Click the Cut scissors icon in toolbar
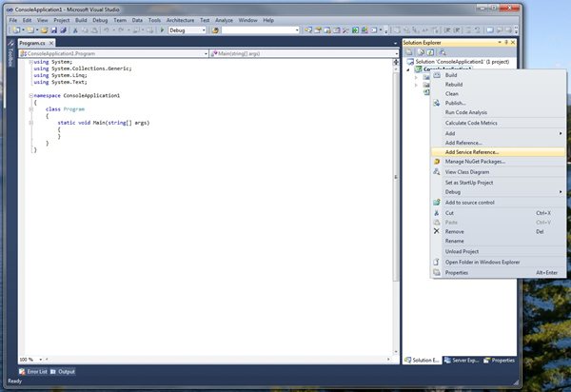This screenshot has width=571, height=392. tap(75, 30)
